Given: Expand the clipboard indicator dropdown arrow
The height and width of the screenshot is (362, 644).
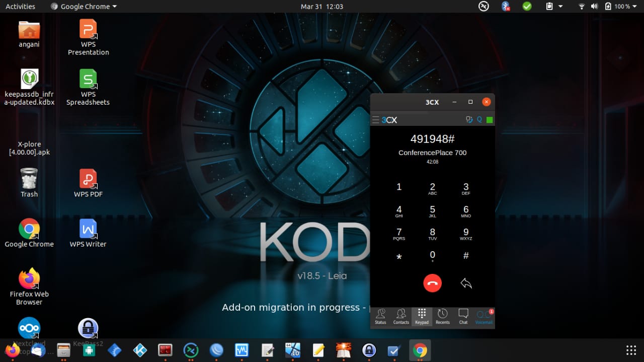Looking at the screenshot, I should [560, 7].
